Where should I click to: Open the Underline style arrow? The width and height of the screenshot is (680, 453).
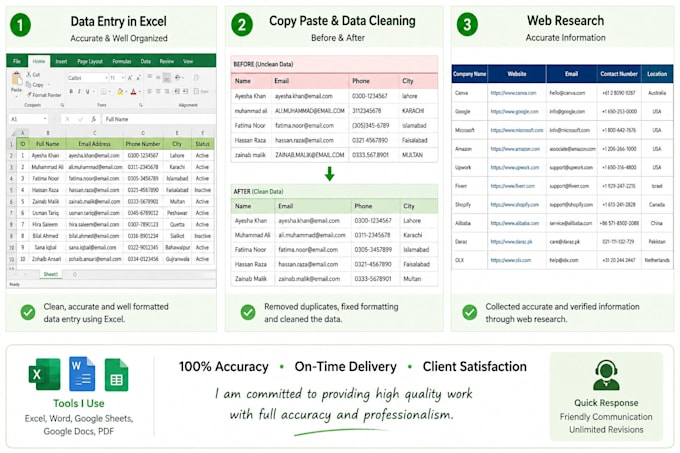coord(94,91)
